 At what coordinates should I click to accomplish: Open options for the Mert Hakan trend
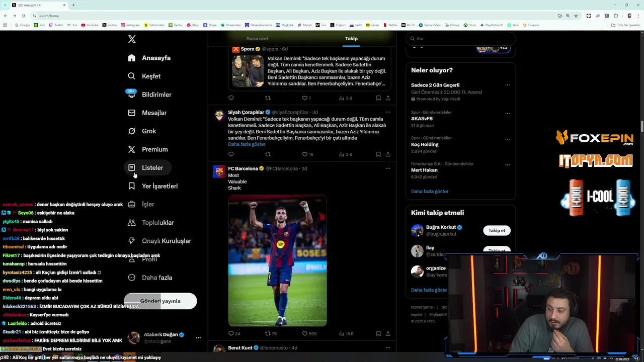(507, 164)
